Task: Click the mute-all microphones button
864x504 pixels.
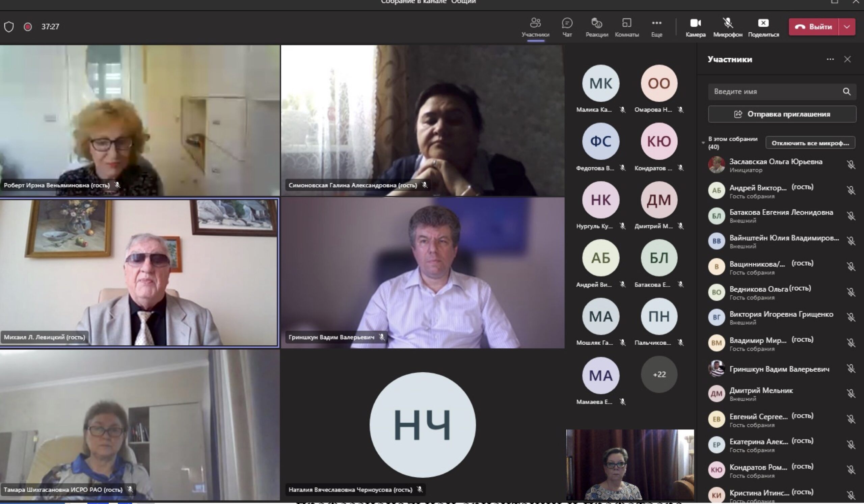Action: [810, 143]
